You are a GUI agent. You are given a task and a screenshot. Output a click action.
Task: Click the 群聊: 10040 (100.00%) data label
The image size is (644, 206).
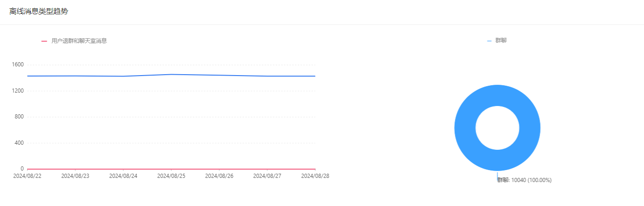coord(524,180)
